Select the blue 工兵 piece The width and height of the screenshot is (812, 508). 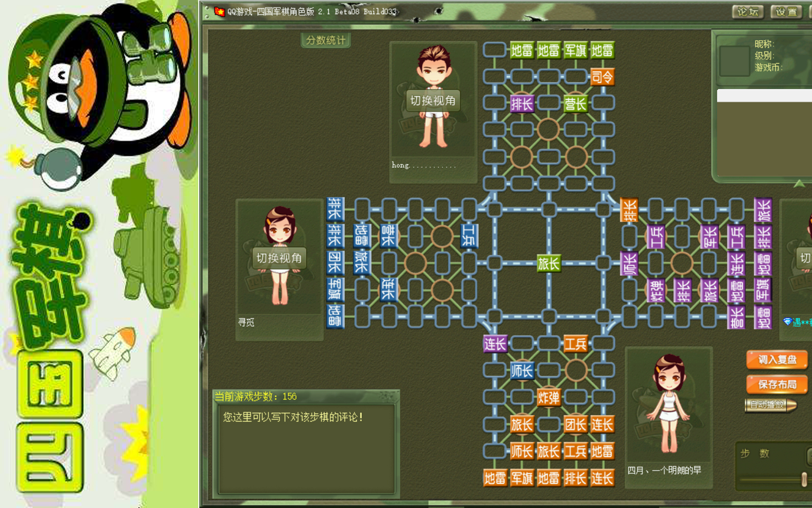coord(469,235)
